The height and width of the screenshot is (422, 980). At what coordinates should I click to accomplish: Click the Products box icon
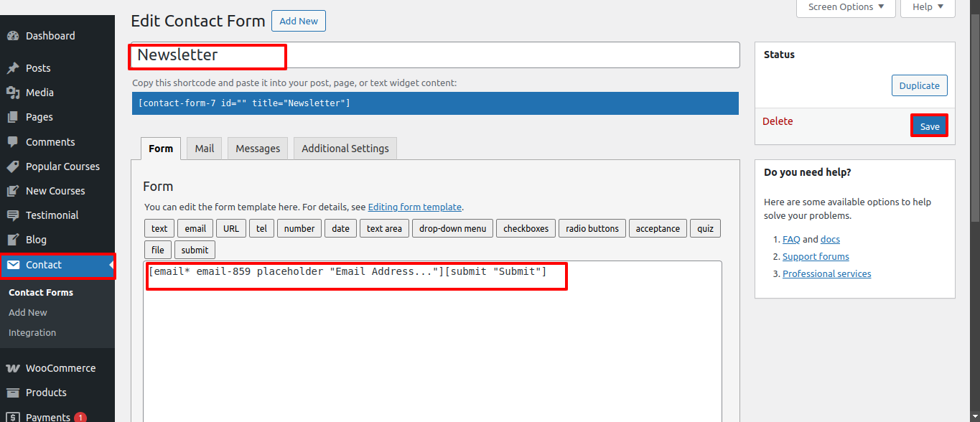click(13, 393)
